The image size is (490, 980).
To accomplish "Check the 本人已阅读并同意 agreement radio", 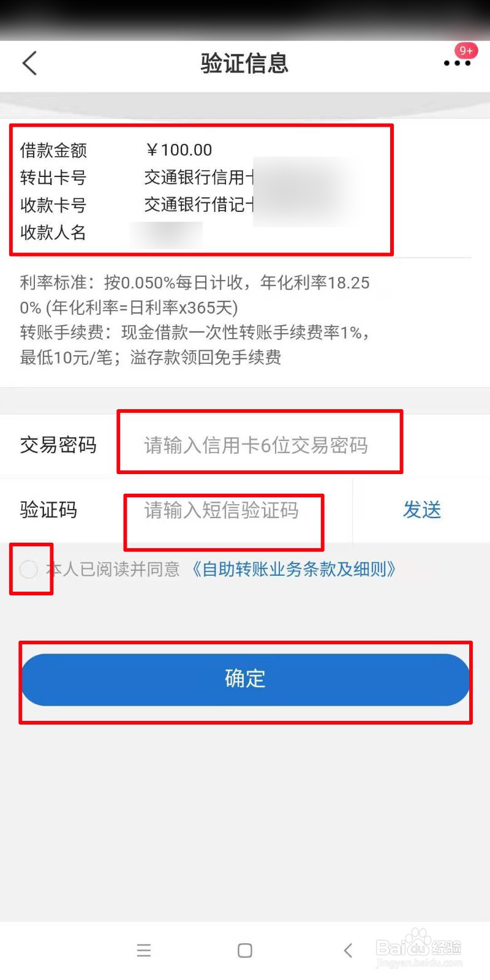I will click(29, 569).
